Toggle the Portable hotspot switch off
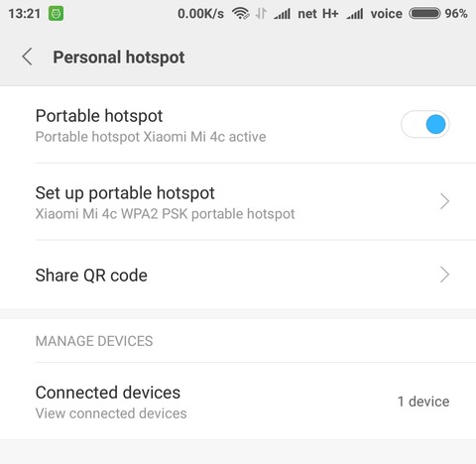 (x=424, y=124)
